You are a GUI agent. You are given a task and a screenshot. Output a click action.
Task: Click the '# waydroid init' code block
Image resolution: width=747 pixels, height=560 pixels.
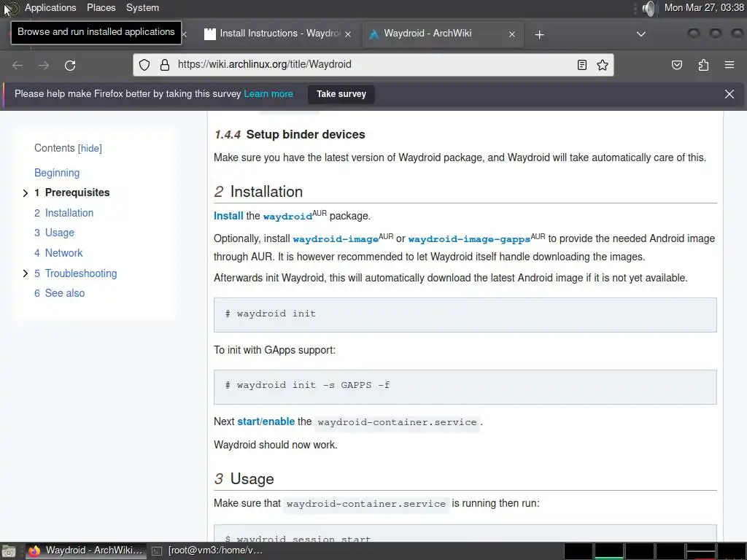tap(465, 315)
